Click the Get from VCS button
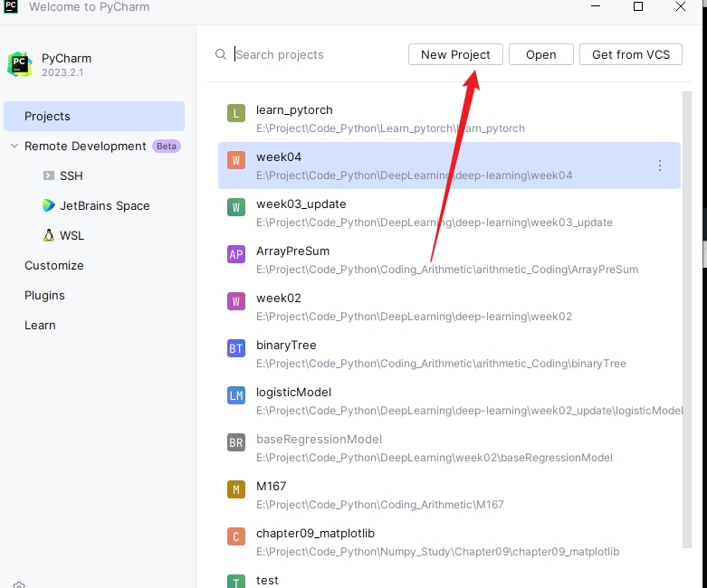This screenshot has width=707, height=588. 630,54
